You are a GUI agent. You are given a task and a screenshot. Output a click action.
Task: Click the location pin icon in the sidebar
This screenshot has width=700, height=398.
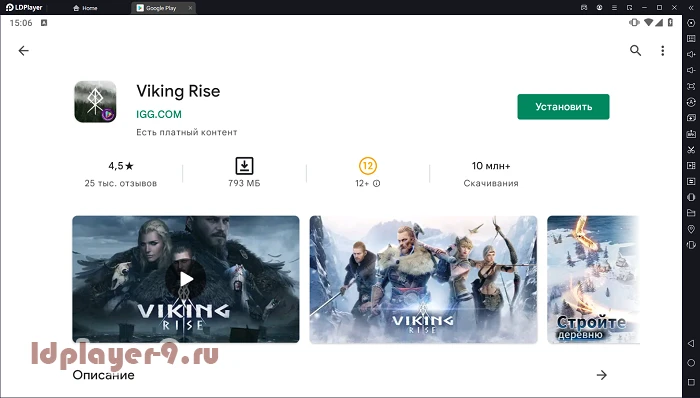pos(691,229)
